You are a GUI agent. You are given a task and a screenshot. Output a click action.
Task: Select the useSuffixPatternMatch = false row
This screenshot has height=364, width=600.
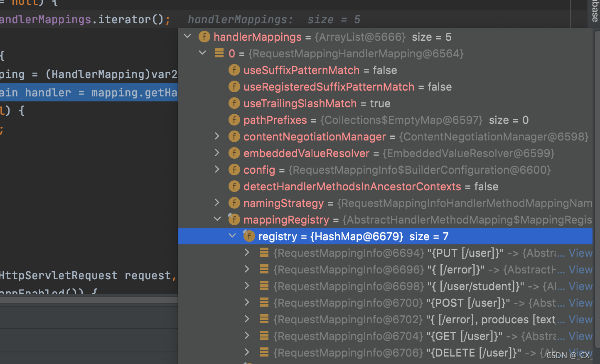[x=385, y=70]
